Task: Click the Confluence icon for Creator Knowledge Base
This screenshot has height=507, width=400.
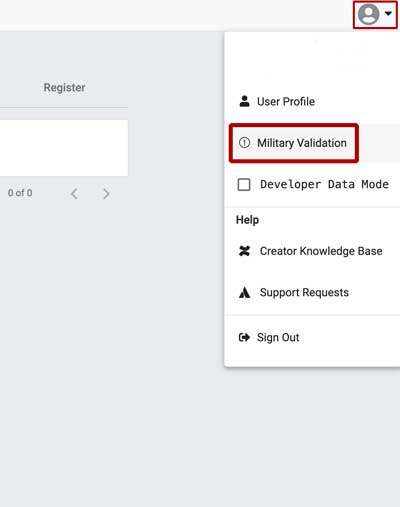Action: tap(244, 251)
